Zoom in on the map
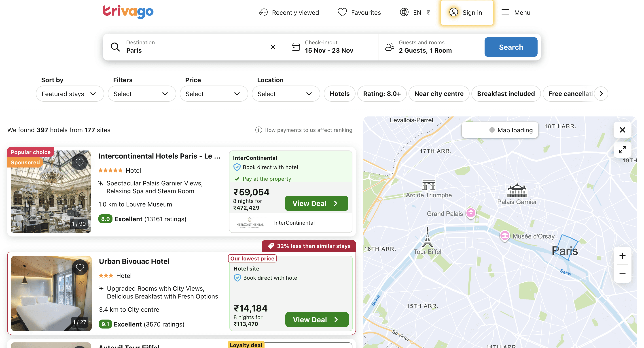644x348 pixels. click(x=622, y=256)
